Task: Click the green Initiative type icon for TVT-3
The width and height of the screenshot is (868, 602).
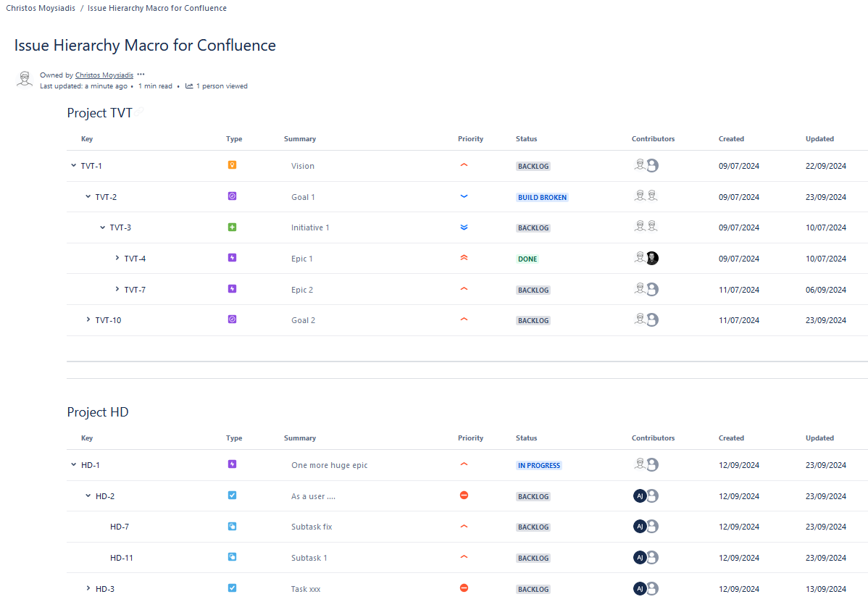Action: click(x=232, y=227)
